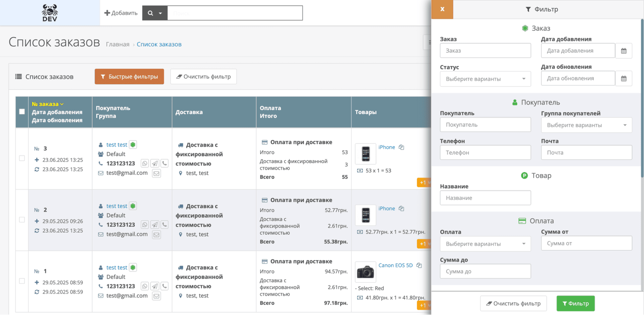Open the Оплата dropdown in filter
Screen dimensions: 644x315
tap(485, 244)
